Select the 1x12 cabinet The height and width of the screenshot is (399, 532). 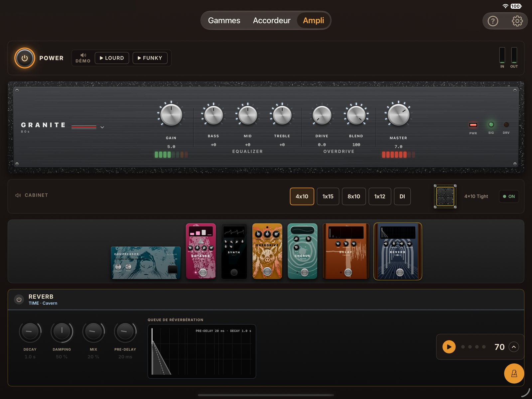[380, 197]
